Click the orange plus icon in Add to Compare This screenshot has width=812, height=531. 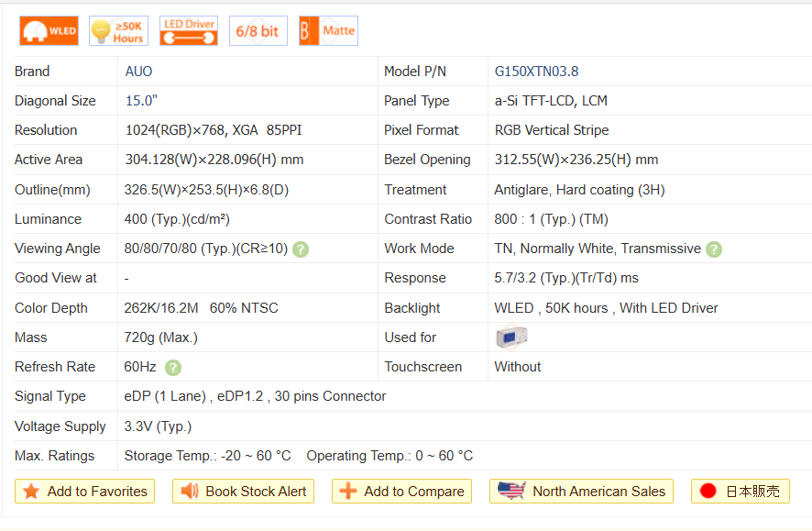(348, 492)
